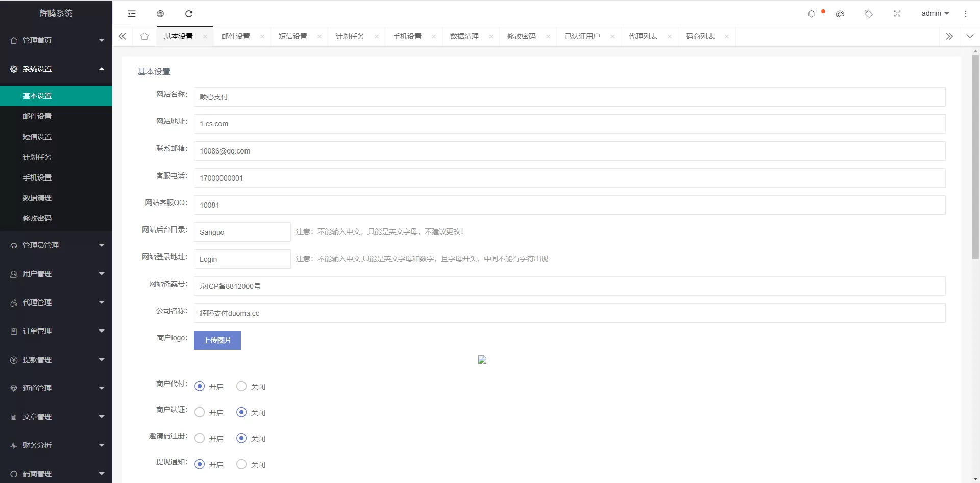Open the notification bell icon
Image resolution: width=980 pixels, height=483 pixels.
[x=812, y=14]
